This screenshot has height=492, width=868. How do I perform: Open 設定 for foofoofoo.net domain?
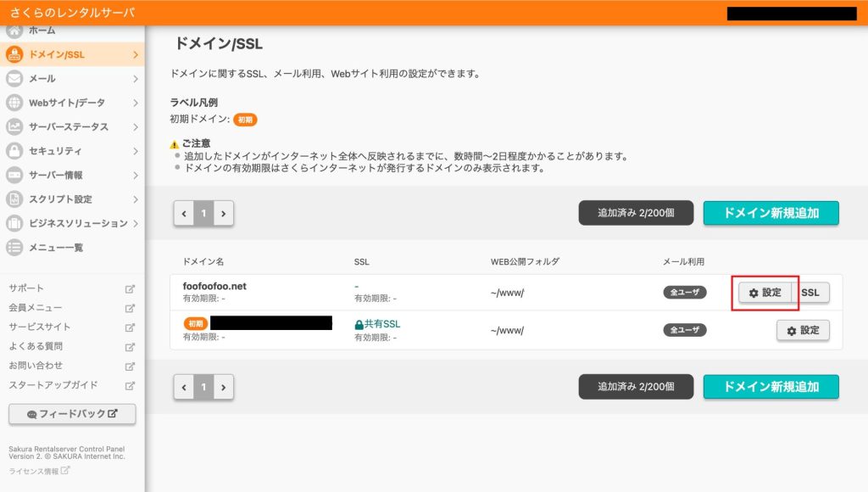tap(765, 293)
